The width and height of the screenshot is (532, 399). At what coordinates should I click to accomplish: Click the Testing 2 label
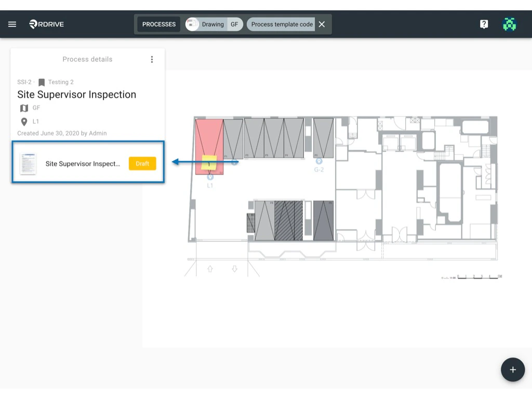click(61, 82)
